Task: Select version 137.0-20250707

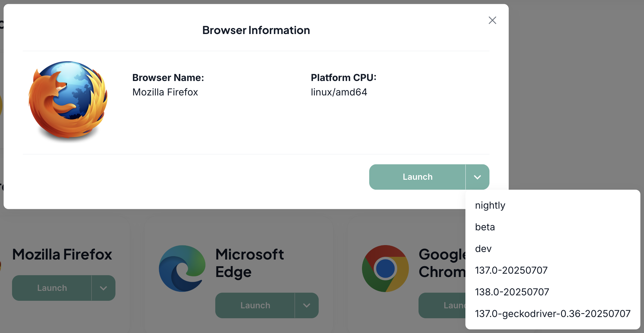Action: (553, 270)
